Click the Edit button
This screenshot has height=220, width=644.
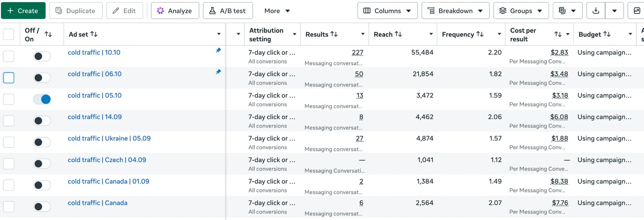click(x=125, y=11)
